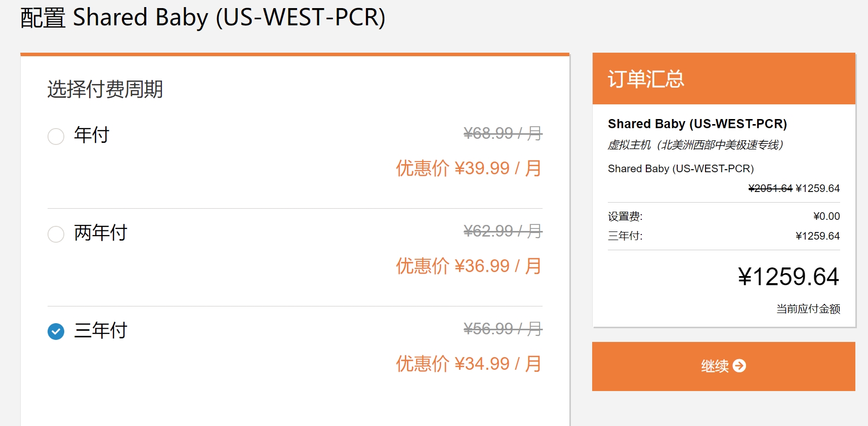Click the 优惠价 ¥36.99 / 月 price
This screenshot has width=868, height=426.
click(x=469, y=266)
